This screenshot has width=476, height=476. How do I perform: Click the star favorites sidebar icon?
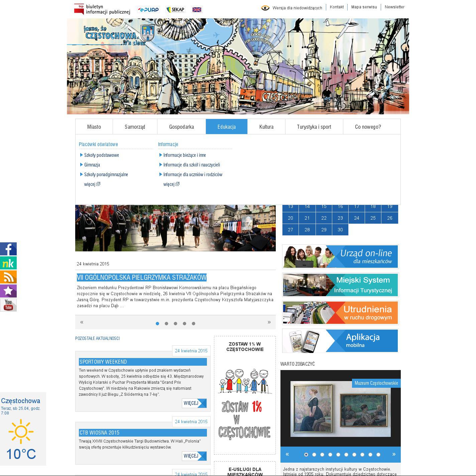[x=8, y=291]
